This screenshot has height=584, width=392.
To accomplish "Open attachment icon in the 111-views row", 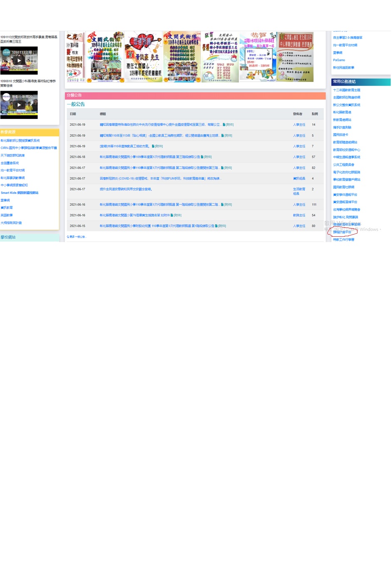I will coord(223,205).
